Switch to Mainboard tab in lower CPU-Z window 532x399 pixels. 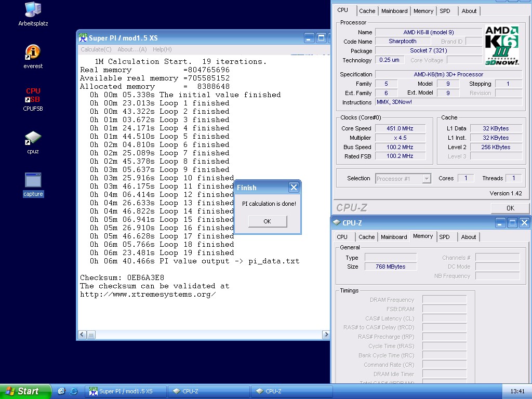tap(394, 237)
